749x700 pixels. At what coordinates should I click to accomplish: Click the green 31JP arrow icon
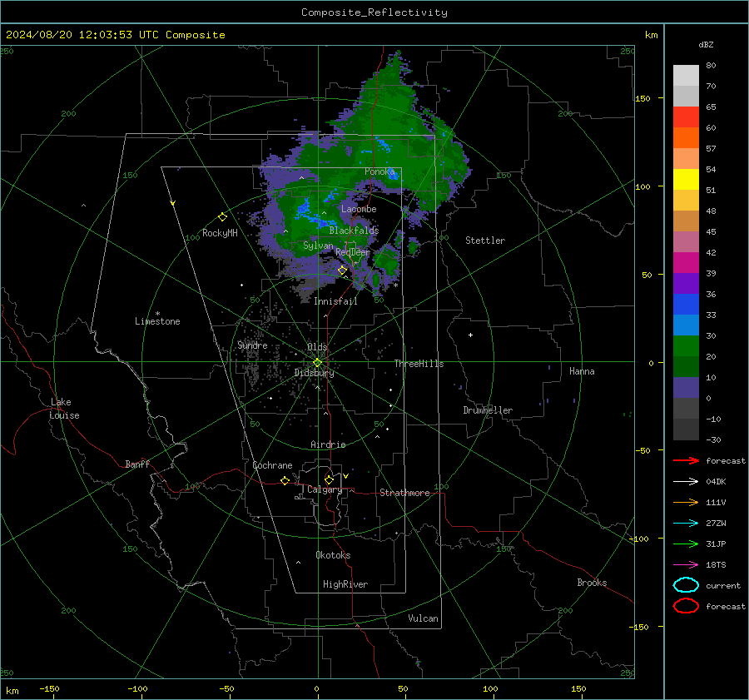point(686,544)
